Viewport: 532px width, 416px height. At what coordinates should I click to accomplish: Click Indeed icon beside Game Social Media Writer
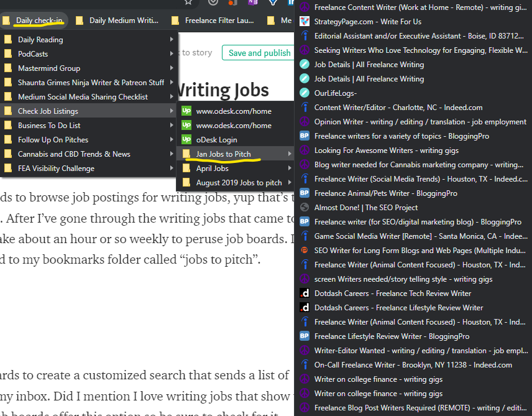click(x=305, y=236)
